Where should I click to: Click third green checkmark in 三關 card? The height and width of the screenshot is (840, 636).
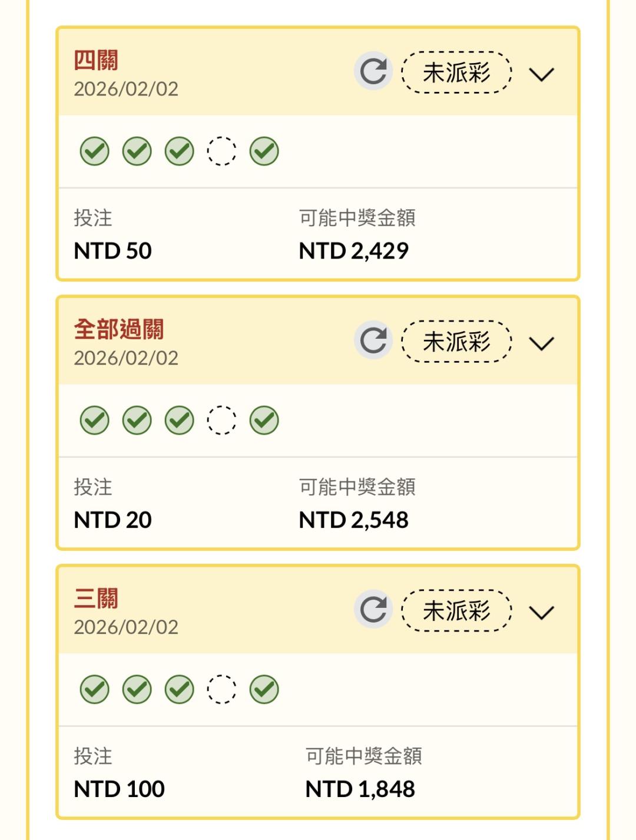point(180,689)
